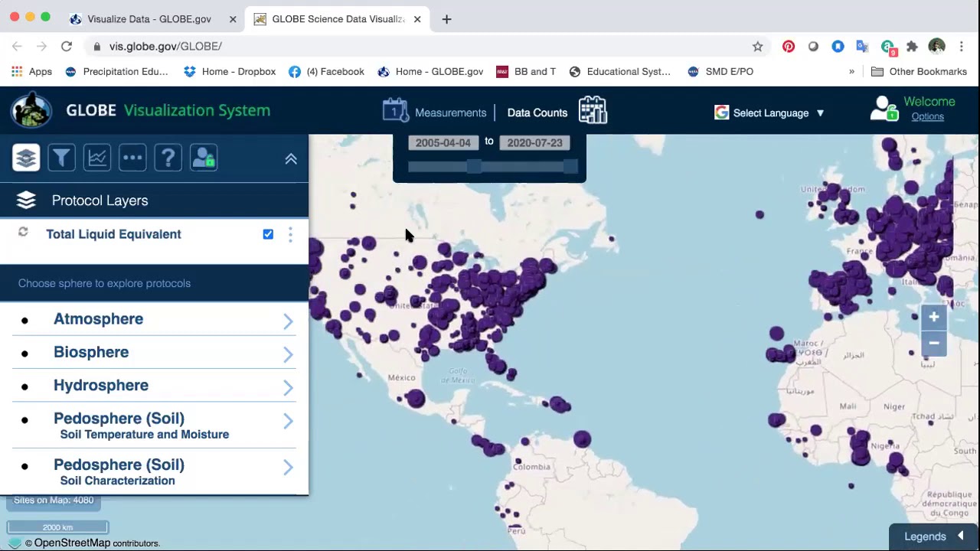This screenshot has width=980, height=551.
Task: Reload the page
Action: (67, 46)
